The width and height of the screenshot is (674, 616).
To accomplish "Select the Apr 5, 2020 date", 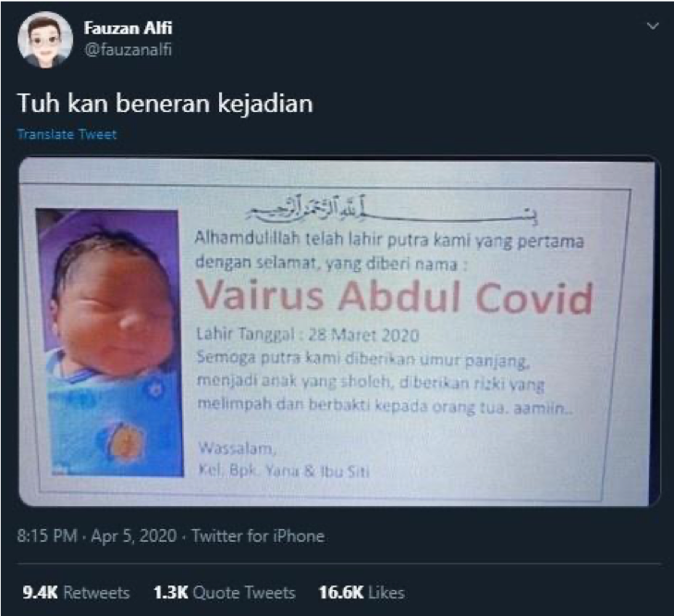I will coord(134,536).
